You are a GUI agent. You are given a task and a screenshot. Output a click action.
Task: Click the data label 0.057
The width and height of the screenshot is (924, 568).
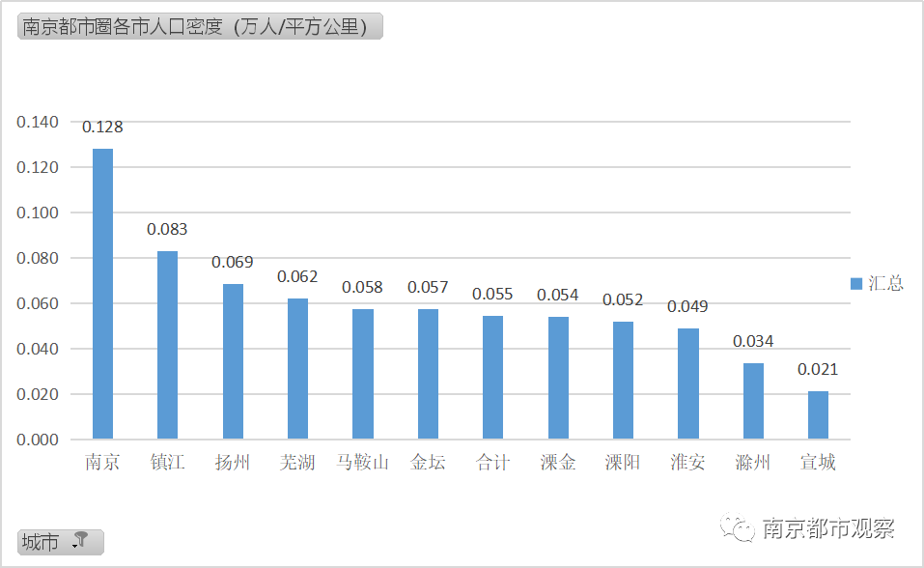click(428, 287)
